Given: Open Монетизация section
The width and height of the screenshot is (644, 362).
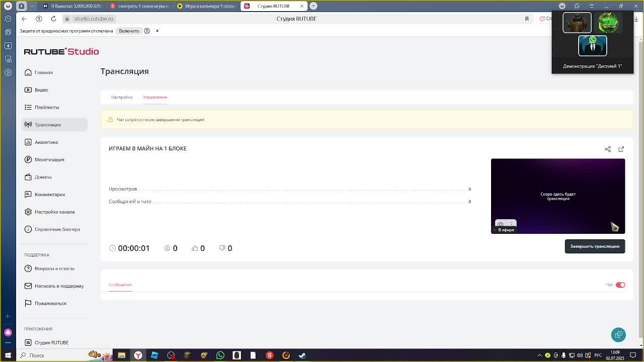Looking at the screenshot, I should pyautogui.click(x=49, y=159).
